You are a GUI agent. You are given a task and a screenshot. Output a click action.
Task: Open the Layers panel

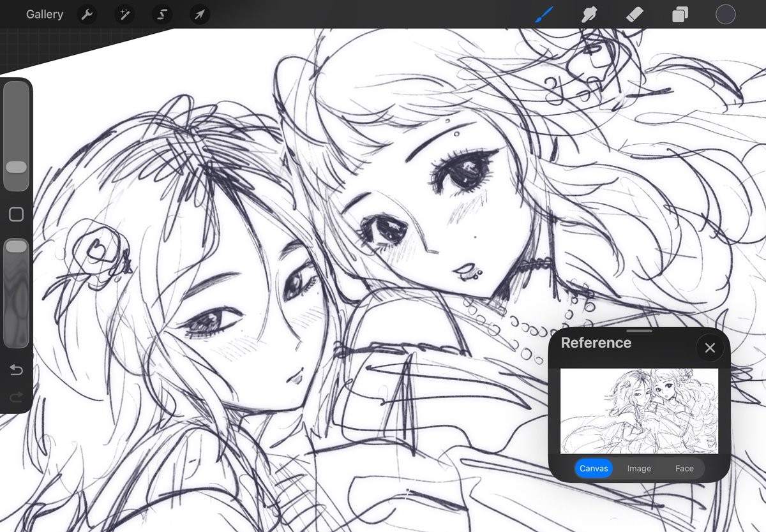[x=680, y=14]
